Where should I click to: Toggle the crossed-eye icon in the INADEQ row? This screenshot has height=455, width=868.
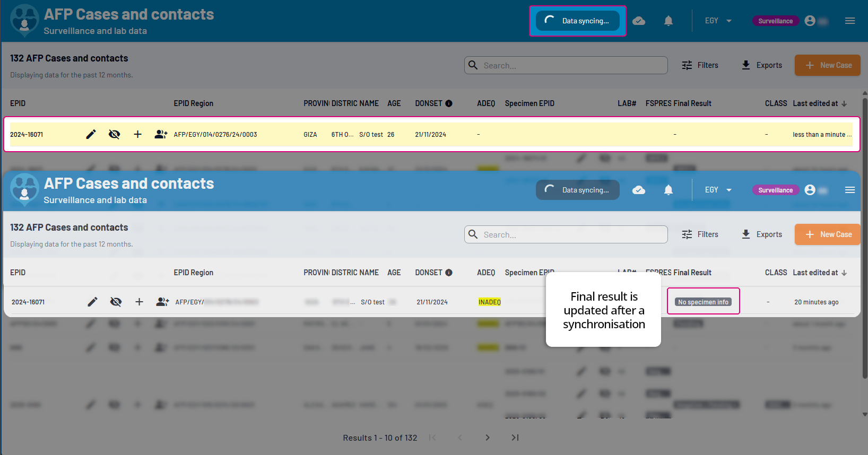pos(116,302)
